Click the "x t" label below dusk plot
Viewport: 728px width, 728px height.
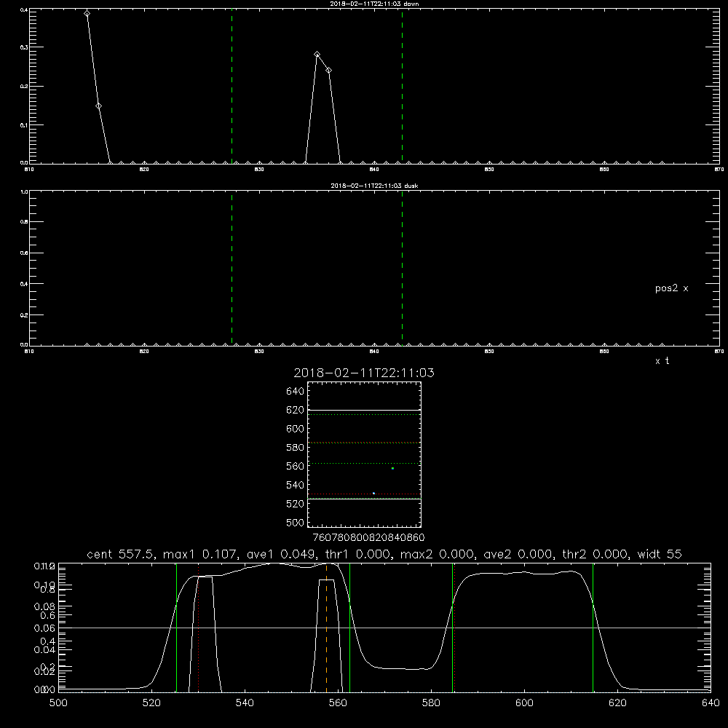[662, 361]
